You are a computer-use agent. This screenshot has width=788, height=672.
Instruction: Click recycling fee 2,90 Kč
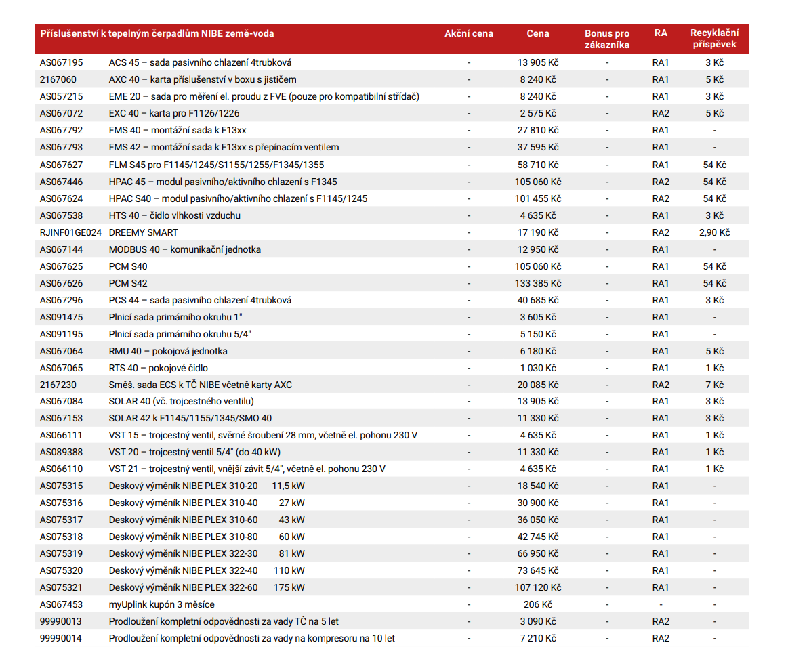(714, 233)
